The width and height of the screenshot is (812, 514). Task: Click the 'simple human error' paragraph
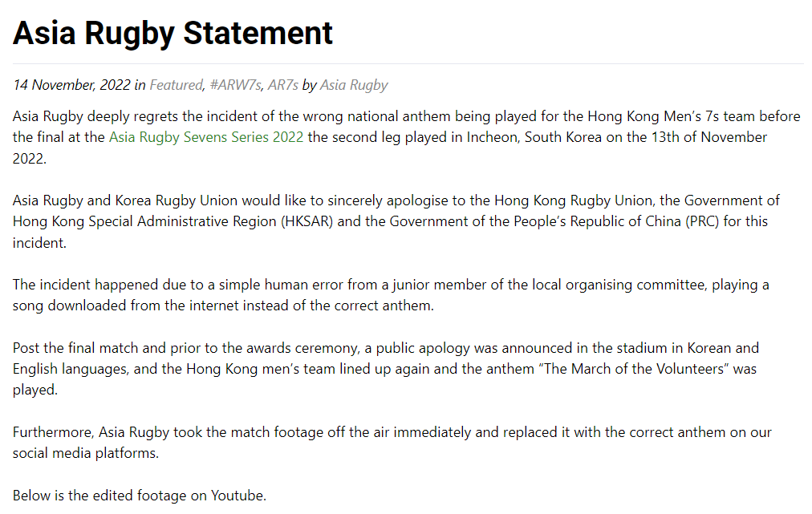tap(391, 294)
